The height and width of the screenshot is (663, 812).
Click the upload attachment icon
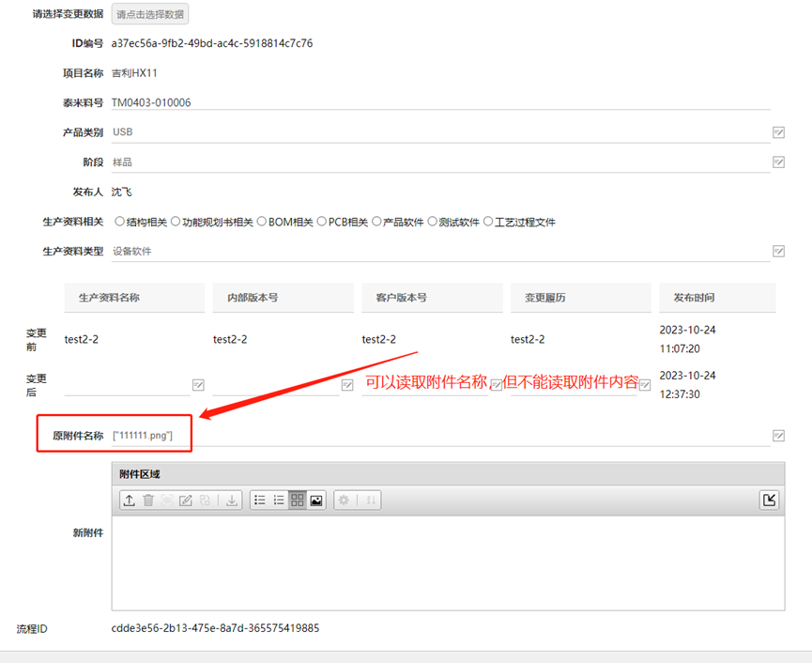[130, 501]
